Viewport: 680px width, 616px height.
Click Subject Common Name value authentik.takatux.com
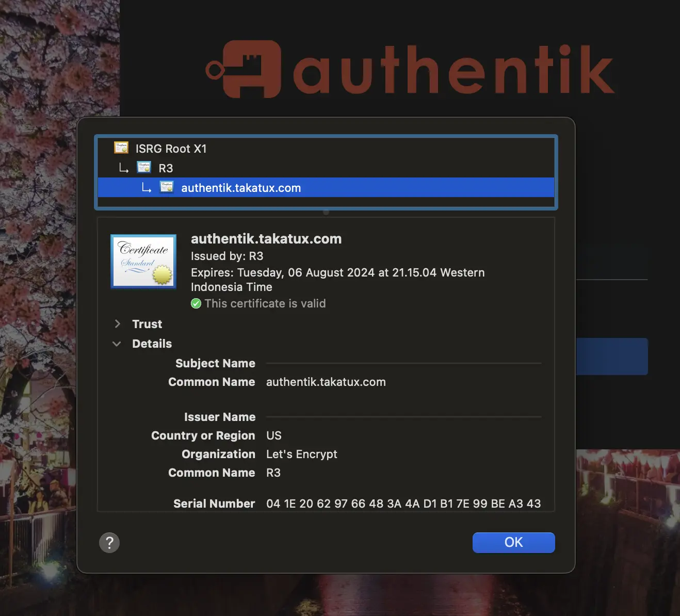tap(326, 382)
